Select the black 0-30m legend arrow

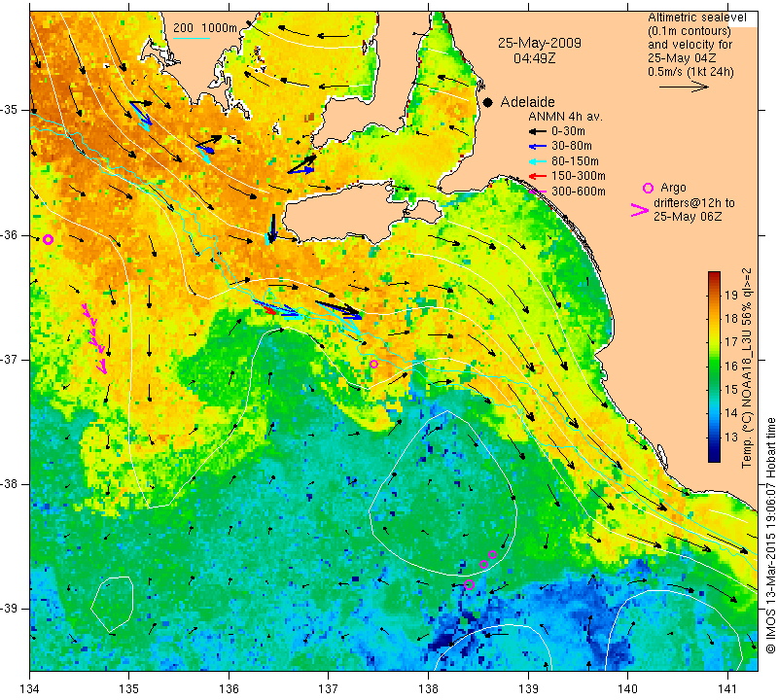[538, 131]
